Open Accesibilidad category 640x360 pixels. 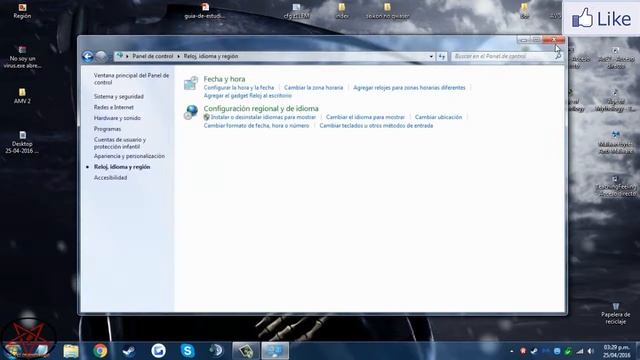[110, 178]
